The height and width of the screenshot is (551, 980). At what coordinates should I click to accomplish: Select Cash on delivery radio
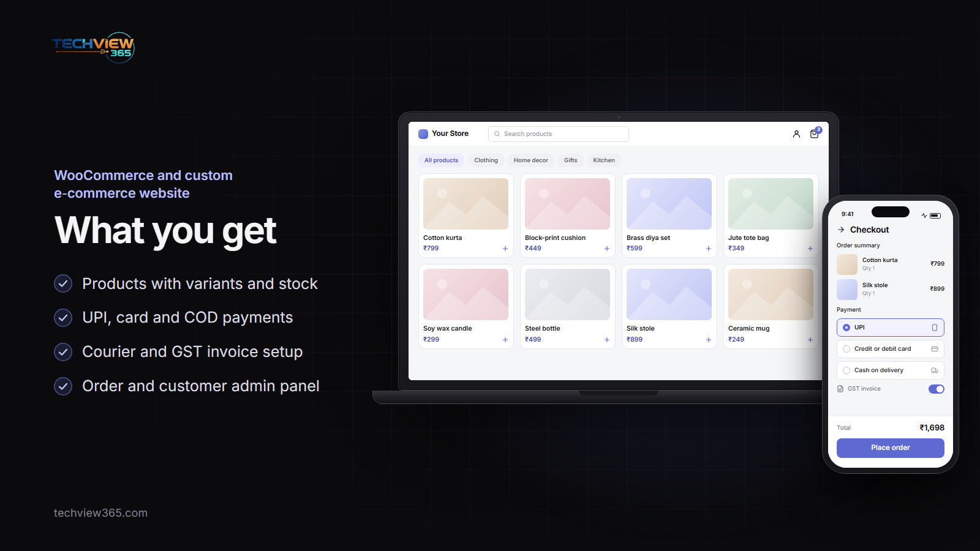(x=846, y=370)
